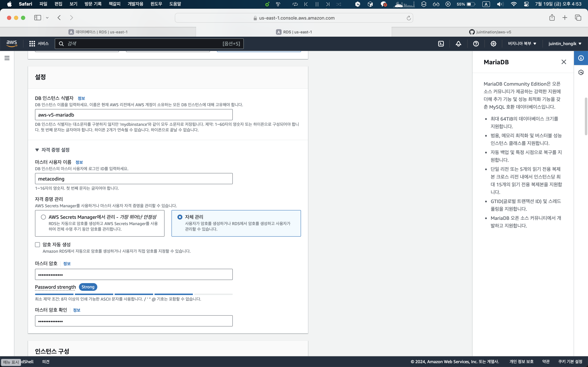Open the AWS help question mark icon
This screenshot has height=367, width=588.
coord(476,44)
